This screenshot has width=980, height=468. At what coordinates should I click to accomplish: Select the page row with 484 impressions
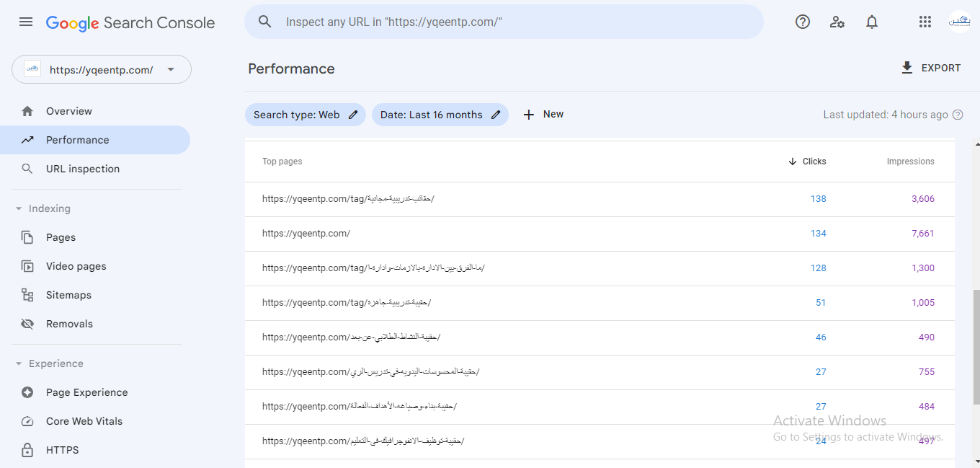(600, 407)
